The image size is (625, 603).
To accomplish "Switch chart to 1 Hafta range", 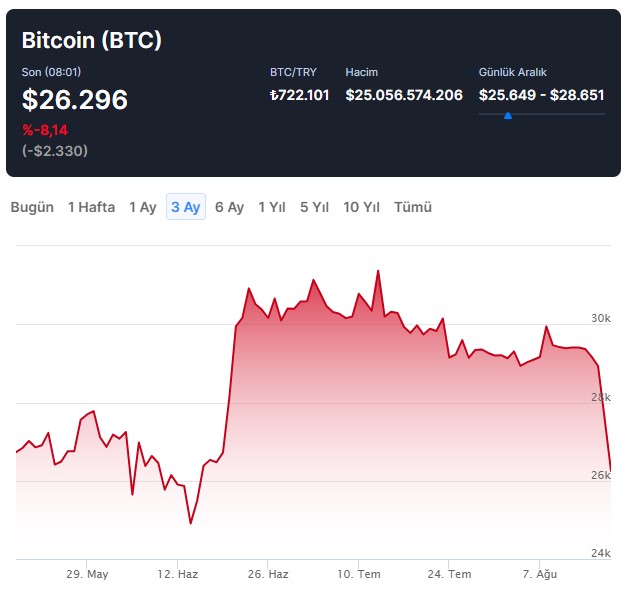I will click(91, 207).
